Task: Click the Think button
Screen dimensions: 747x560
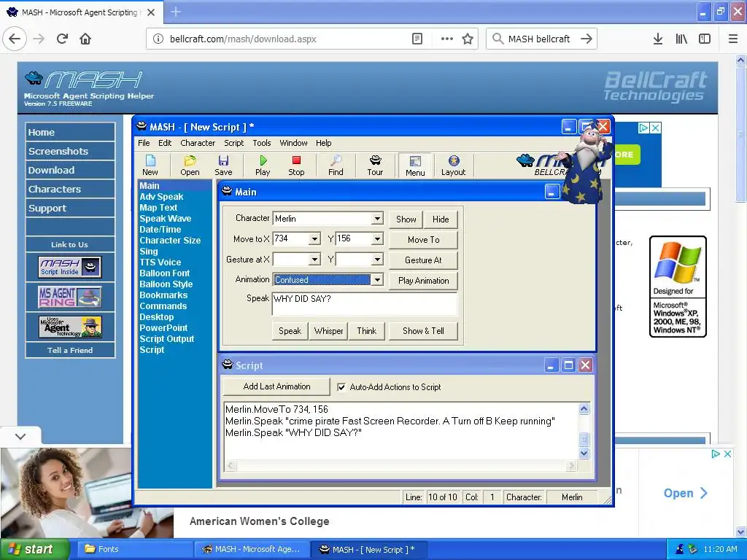Action: tap(367, 331)
